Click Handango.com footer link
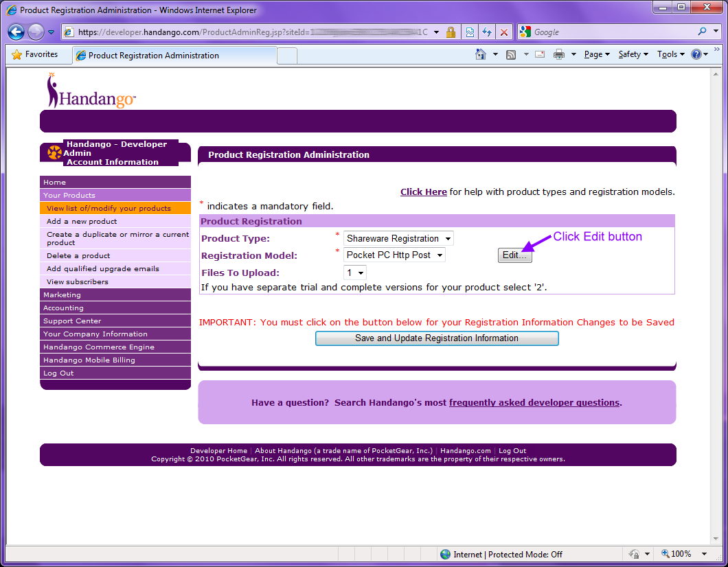 (465, 450)
